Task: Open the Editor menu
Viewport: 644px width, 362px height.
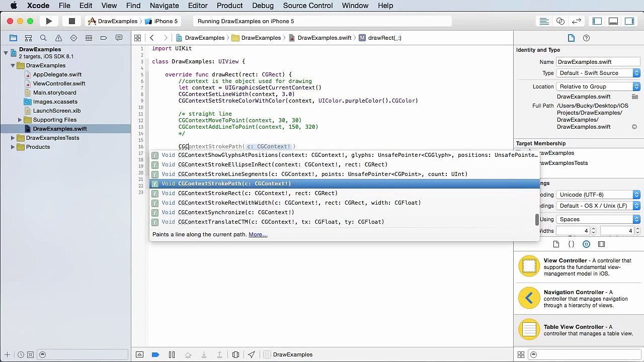Action: tap(198, 6)
